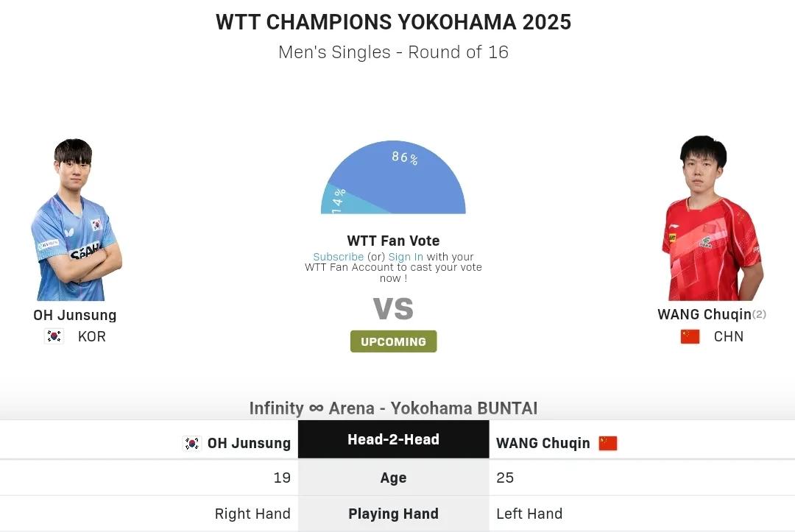The width and height of the screenshot is (795, 532).
Task: Select the Head-2-Head tab
Action: click(x=393, y=439)
